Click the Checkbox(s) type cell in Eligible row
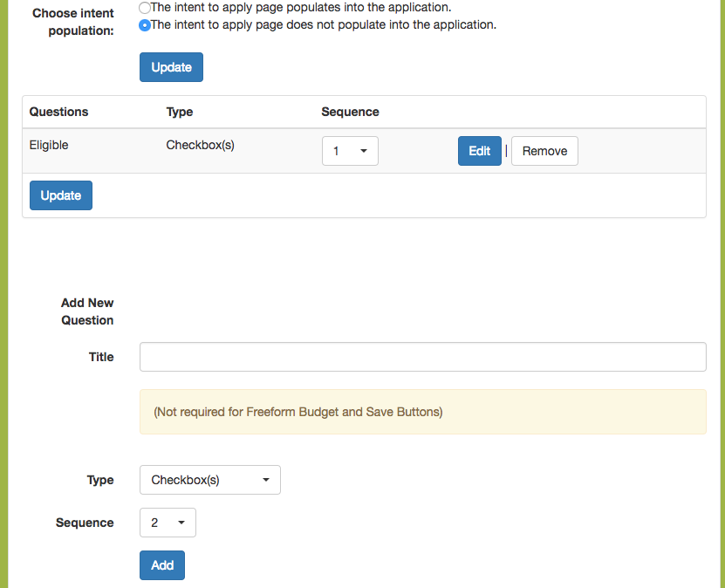 point(200,145)
